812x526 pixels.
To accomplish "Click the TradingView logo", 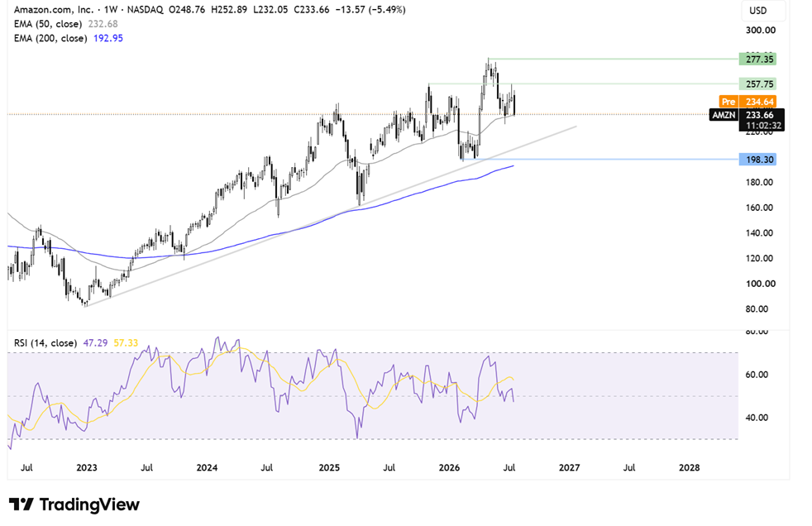I will (x=74, y=504).
